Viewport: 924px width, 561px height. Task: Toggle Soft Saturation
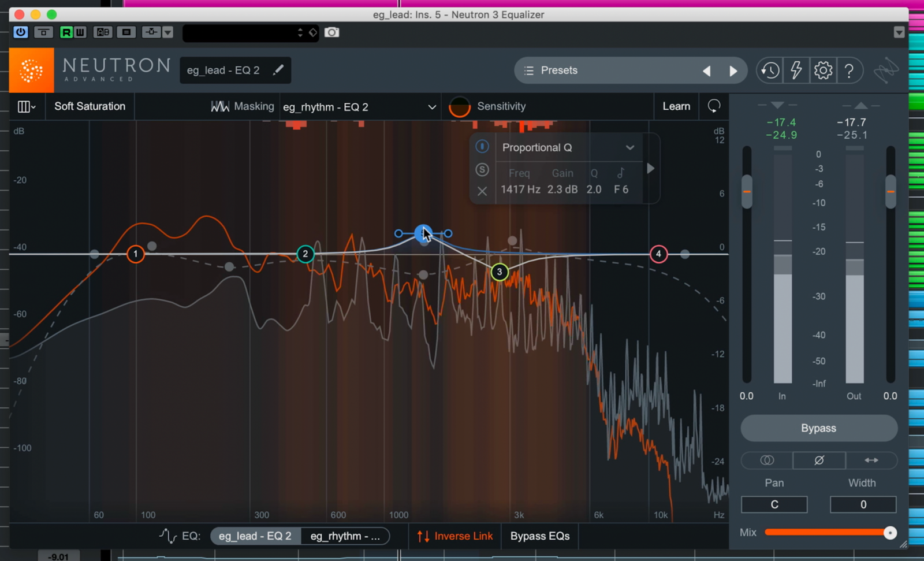[x=90, y=106]
